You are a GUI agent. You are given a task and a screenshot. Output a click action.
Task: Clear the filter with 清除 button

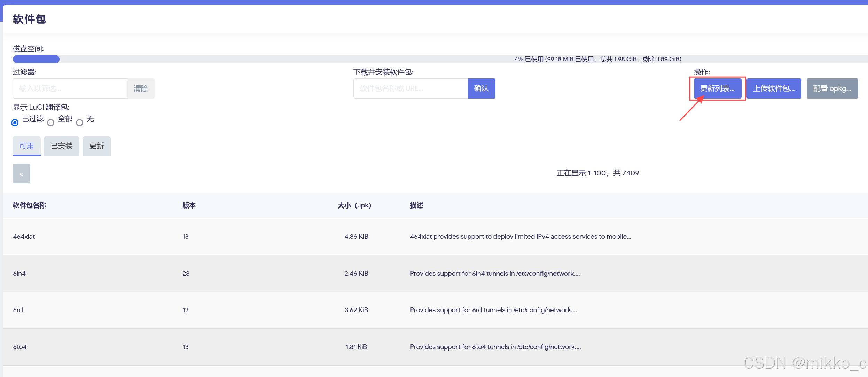141,88
